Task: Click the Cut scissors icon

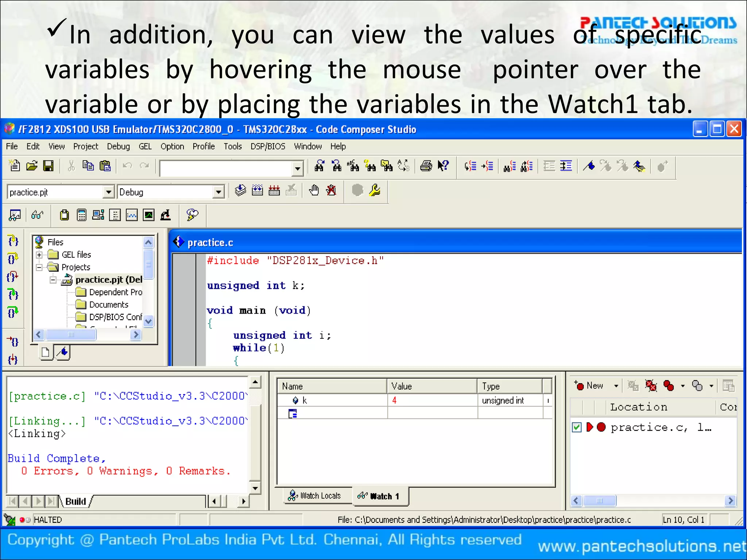Action: pos(71,166)
